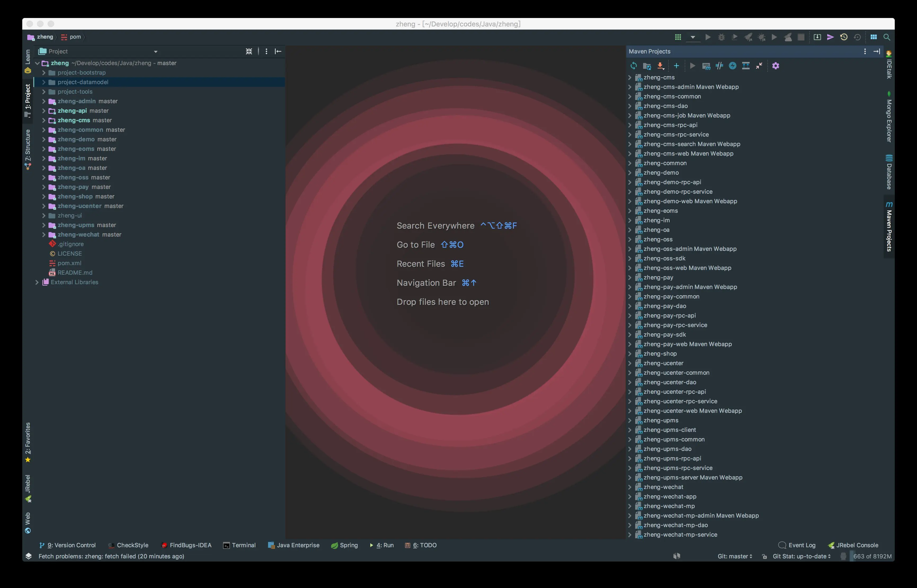The width and height of the screenshot is (917, 588).
Task: Toggle Maven Skip Tests mode
Action: click(x=732, y=66)
